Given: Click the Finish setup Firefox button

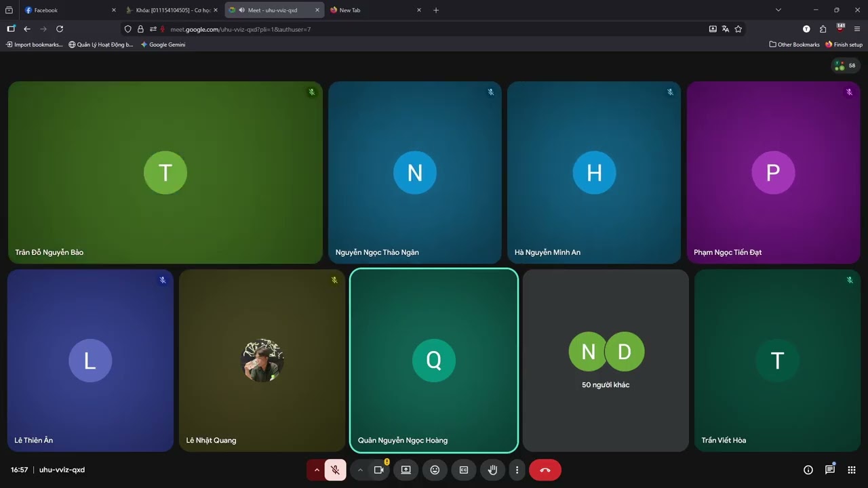Looking at the screenshot, I should [844, 45].
